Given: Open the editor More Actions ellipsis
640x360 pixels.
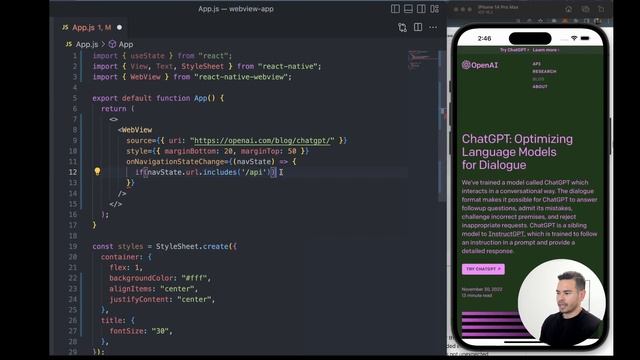Looking at the screenshot, I should click(x=433, y=27).
